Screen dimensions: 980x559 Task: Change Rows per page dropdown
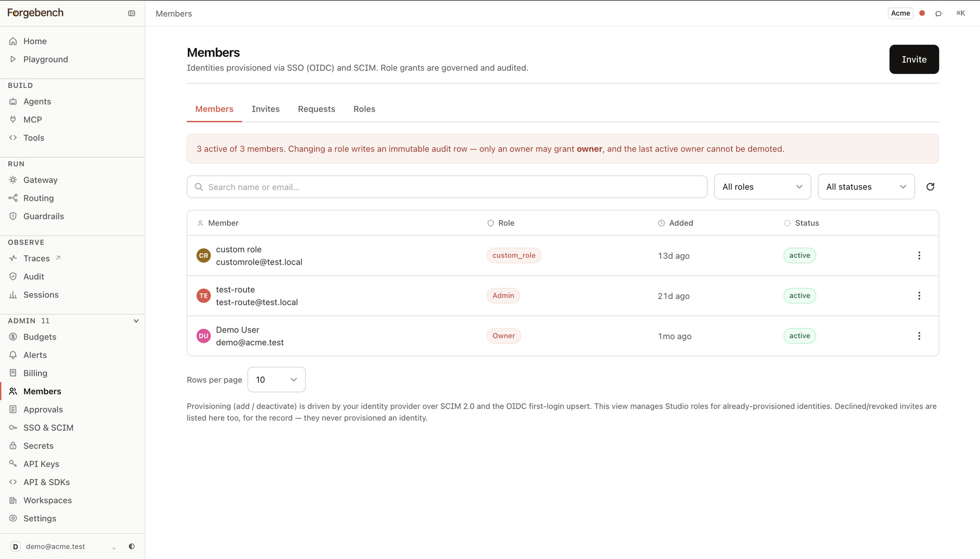tap(276, 380)
